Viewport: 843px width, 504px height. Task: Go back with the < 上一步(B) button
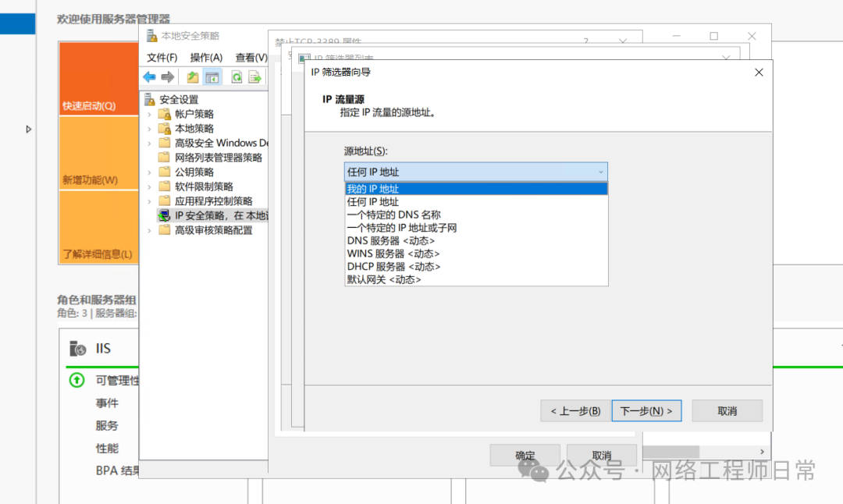tap(575, 411)
